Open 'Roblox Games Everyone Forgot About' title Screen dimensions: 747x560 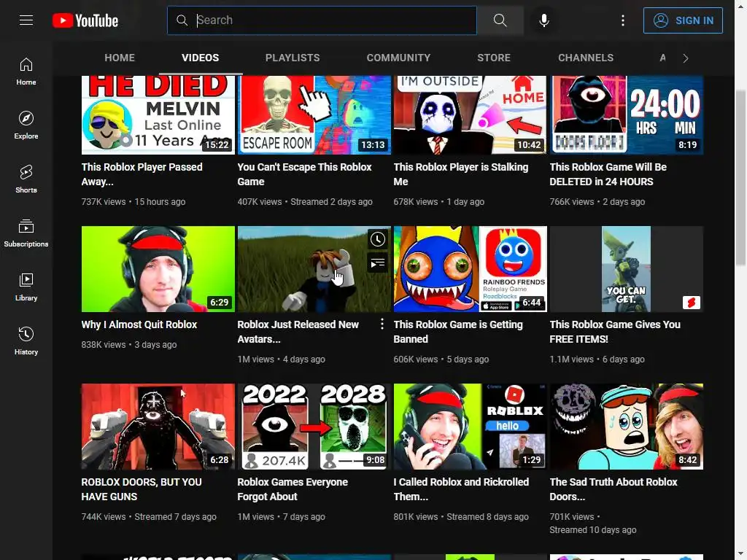293,489
